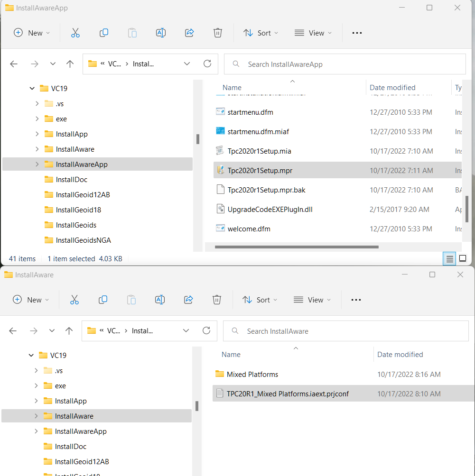Select InstallDoc folder in upper tree

[x=72, y=179]
